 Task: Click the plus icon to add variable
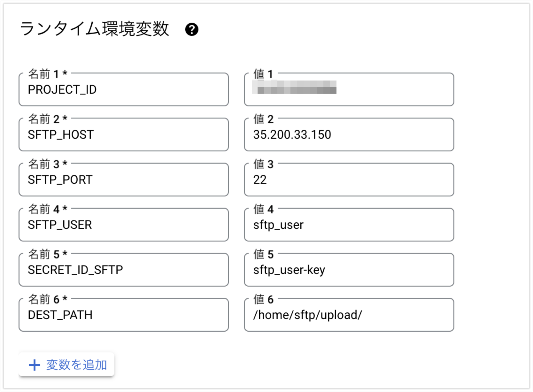(34, 365)
